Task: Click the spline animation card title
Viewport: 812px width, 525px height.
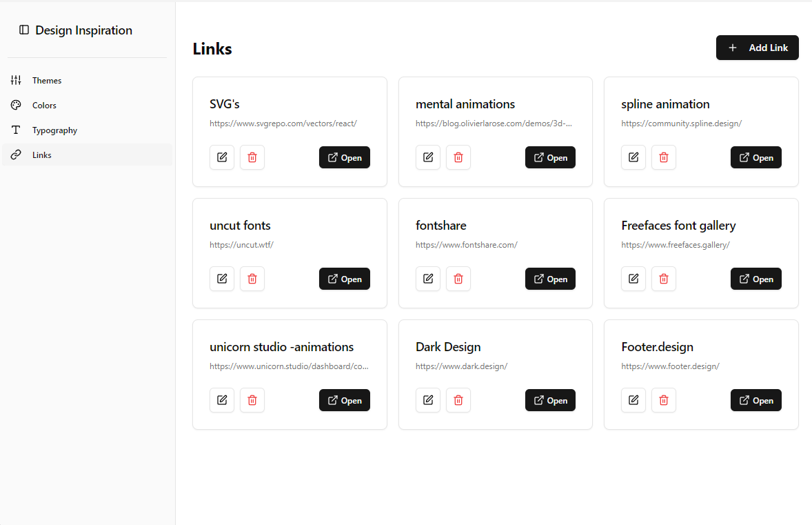Action: click(665, 104)
